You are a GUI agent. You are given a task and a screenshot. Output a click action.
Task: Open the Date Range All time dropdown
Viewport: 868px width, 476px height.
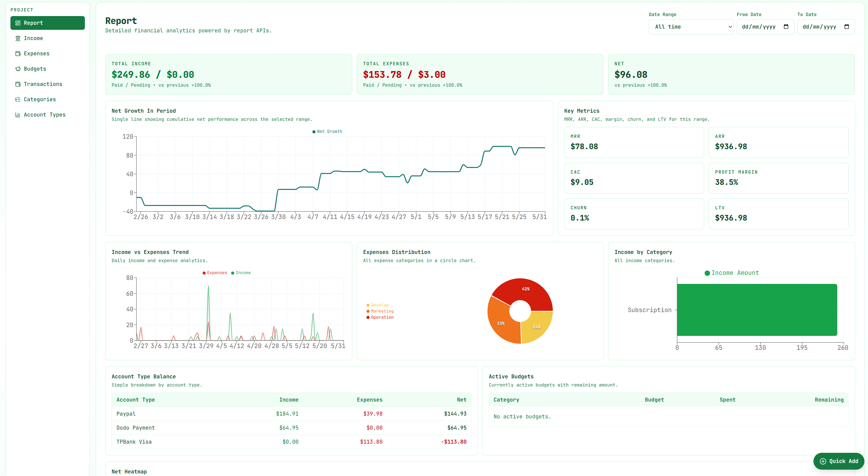[x=691, y=27]
